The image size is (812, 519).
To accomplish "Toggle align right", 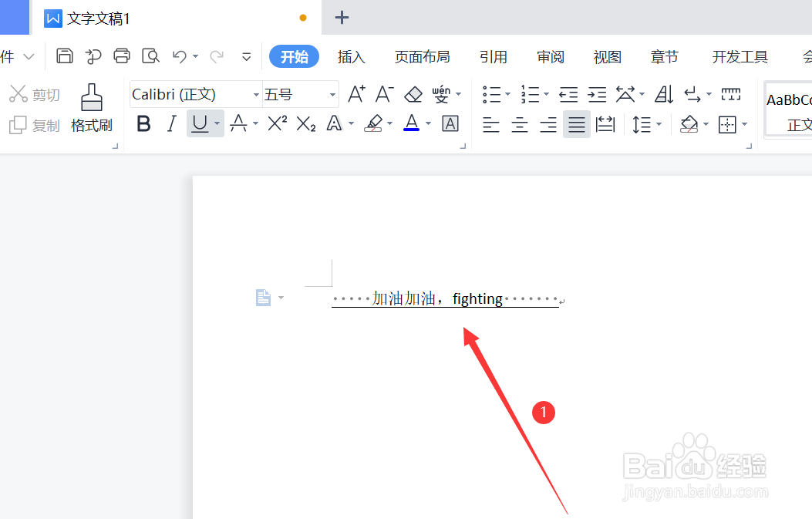I will coord(548,124).
